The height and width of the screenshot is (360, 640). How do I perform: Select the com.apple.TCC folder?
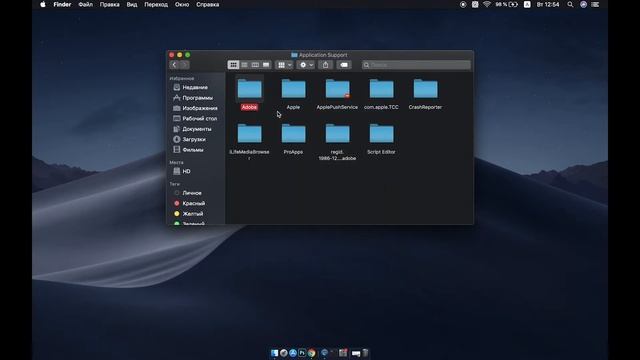click(x=381, y=94)
